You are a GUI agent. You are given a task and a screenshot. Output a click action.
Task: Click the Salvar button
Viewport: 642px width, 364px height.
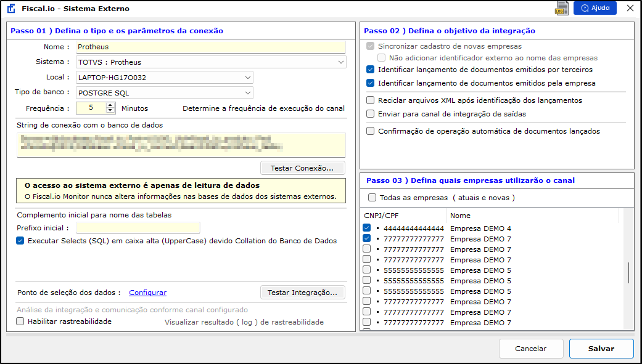coord(601,349)
